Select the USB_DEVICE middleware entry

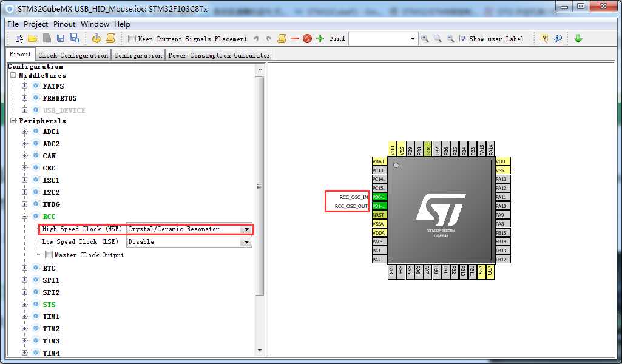(x=64, y=110)
